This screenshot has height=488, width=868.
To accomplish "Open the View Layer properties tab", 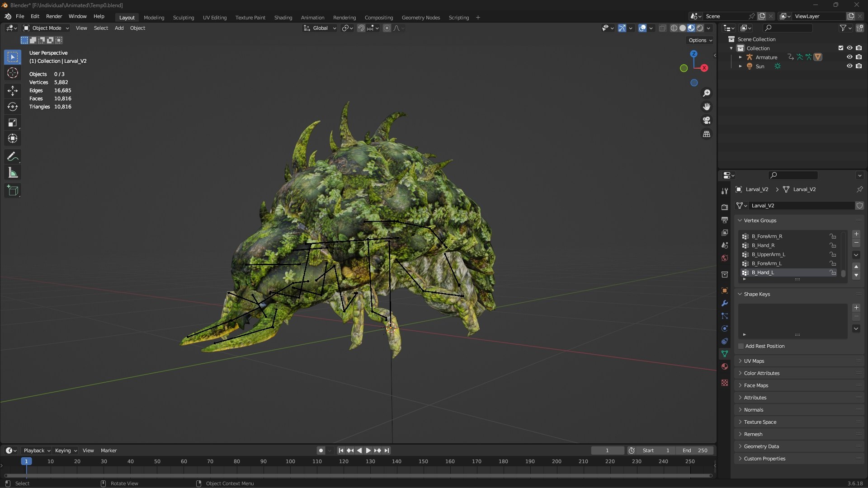I will (725, 232).
